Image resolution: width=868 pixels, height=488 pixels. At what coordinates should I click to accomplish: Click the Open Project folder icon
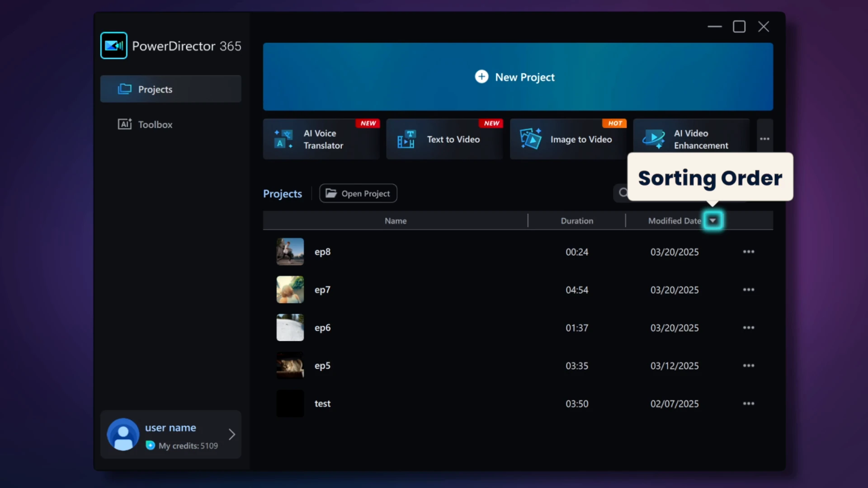point(331,193)
